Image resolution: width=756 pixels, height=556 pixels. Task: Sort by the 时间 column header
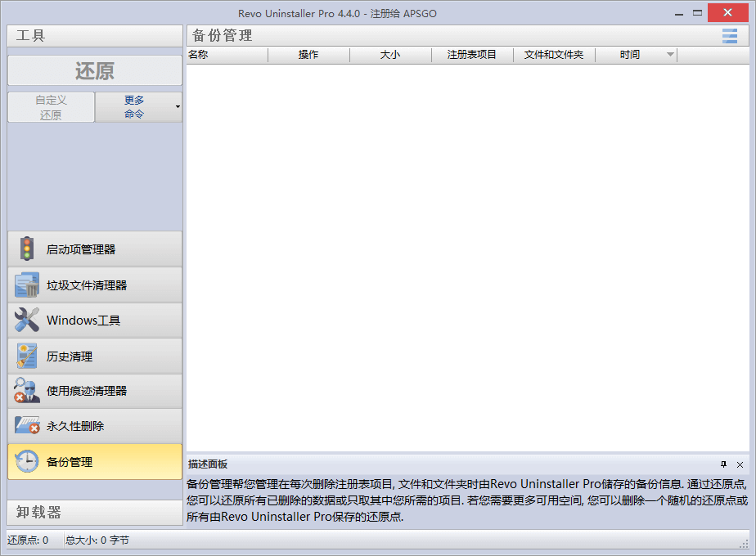(636, 55)
